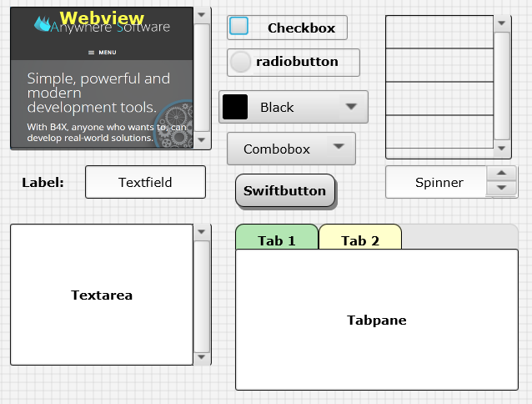The width and height of the screenshot is (532, 404).
Task: Click the Anywhere Software logo in Webview
Action: [x=102, y=26]
